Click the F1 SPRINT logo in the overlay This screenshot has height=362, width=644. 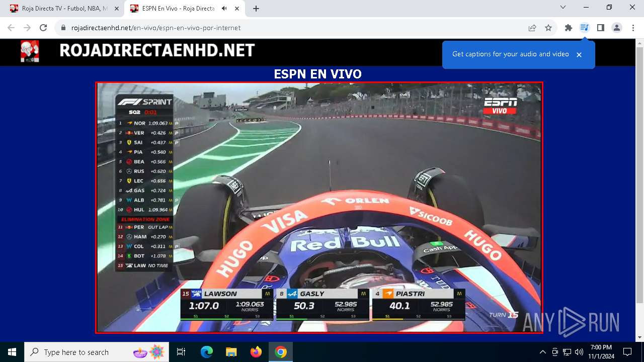point(144,102)
